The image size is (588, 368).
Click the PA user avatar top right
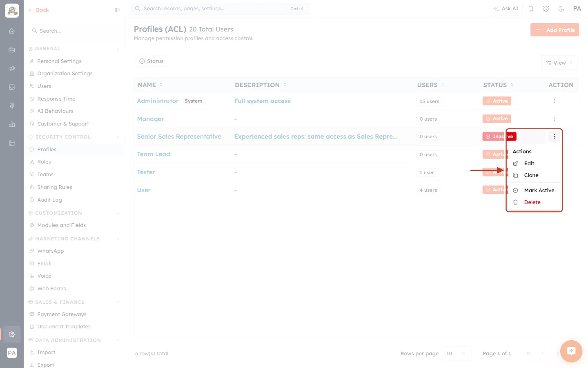point(577,9)
